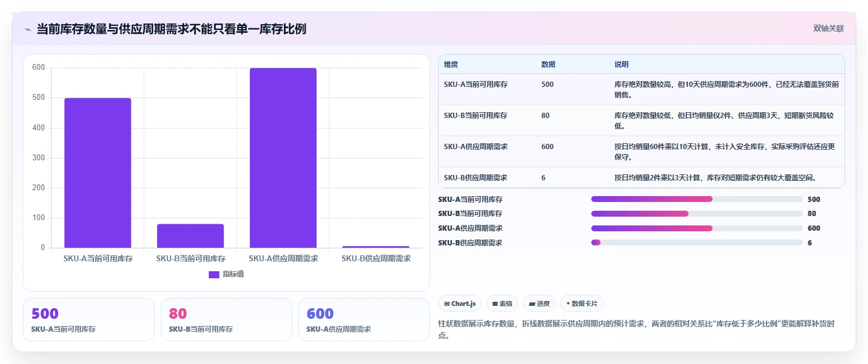Click the y-axis value 300
Image resolution: width=868 pixels, height=364 pixels.
[x=39, y=158]
